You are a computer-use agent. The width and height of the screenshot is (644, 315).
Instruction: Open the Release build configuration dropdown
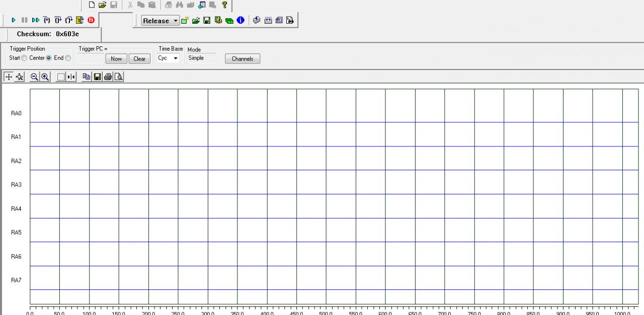[160, 21]
